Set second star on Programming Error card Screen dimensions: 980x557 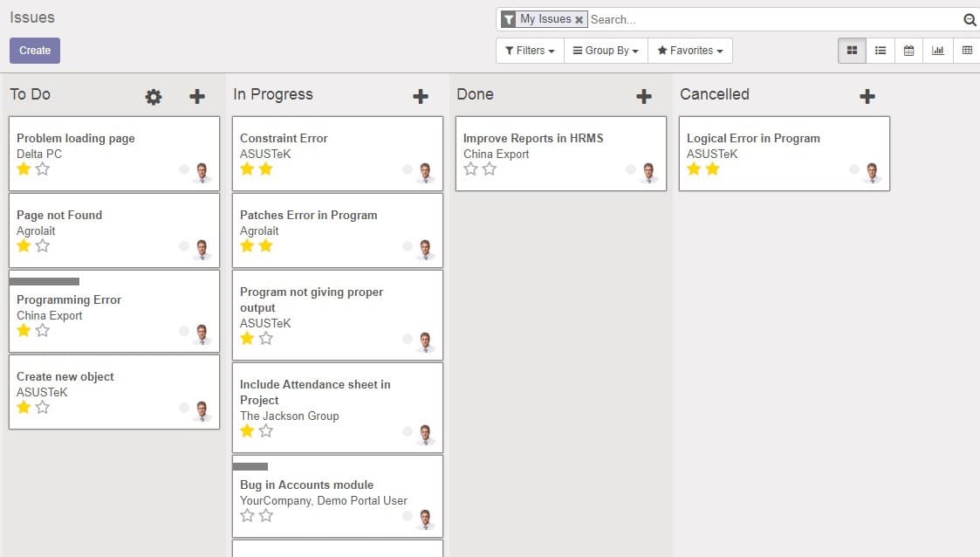[43, 330]
